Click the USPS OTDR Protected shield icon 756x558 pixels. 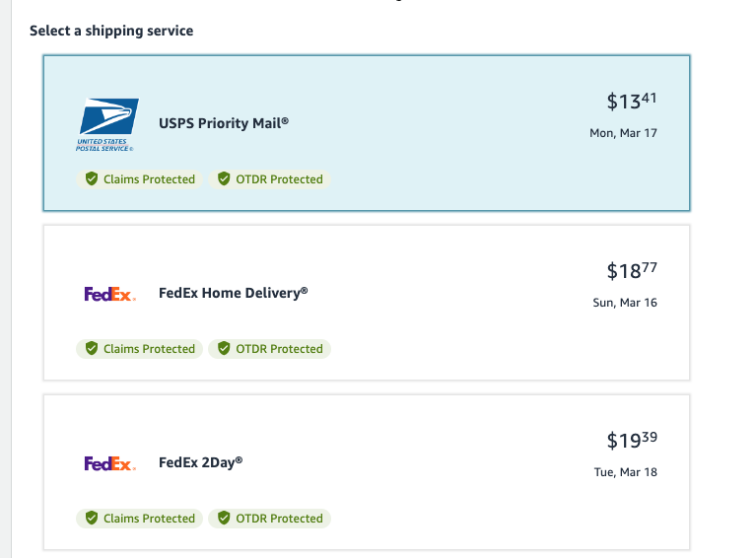pyautogui.click(x=224, y=178)
